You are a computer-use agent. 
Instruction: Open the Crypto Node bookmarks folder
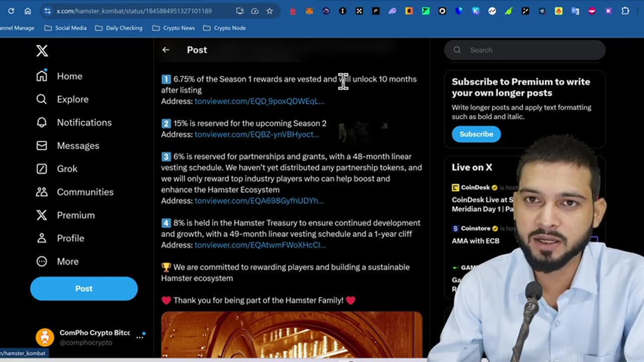224,28
